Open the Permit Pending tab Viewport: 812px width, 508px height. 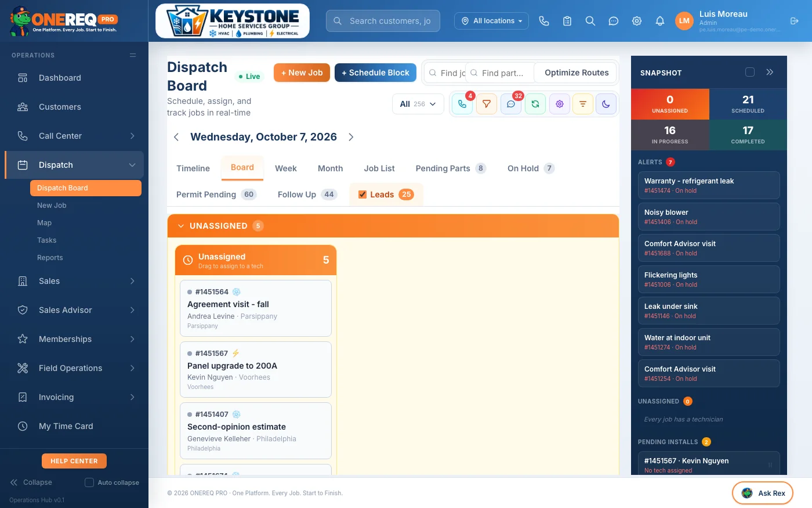(216, 194)
